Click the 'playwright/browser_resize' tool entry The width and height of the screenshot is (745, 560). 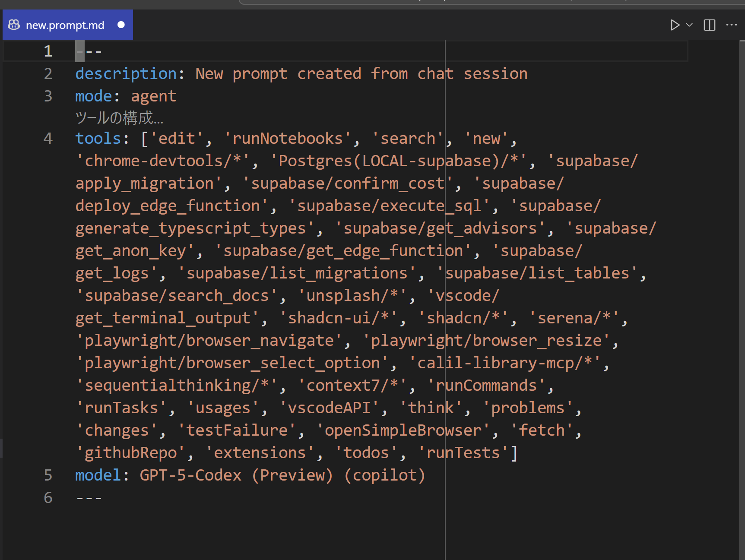pyautogui.click(x=486, y=341)
